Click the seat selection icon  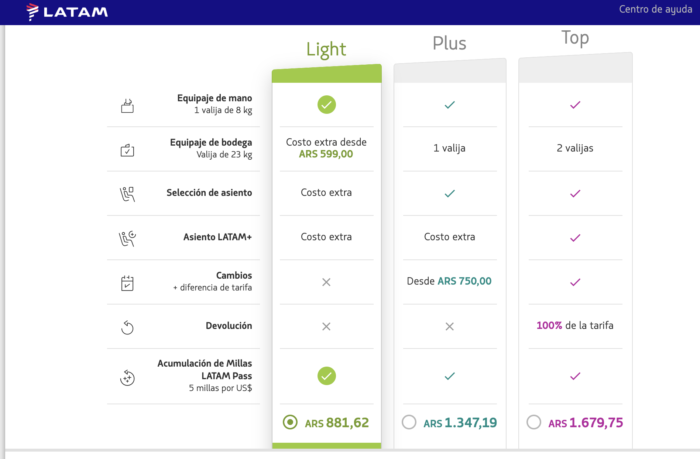128,193
